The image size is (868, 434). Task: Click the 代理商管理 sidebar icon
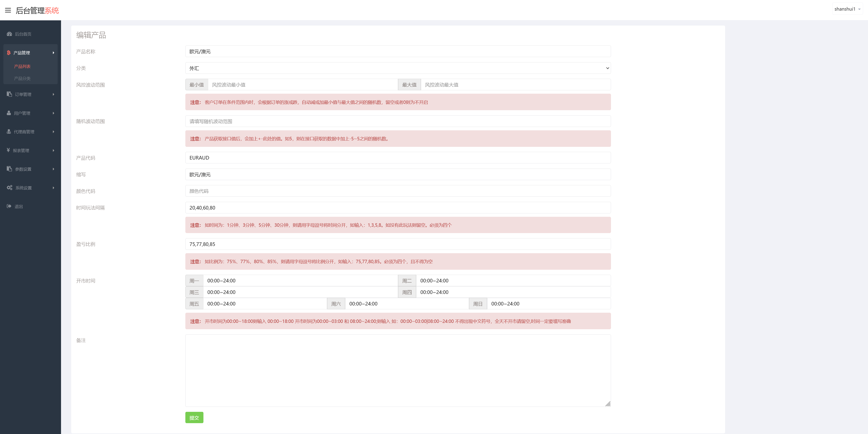tap(9, 131)
